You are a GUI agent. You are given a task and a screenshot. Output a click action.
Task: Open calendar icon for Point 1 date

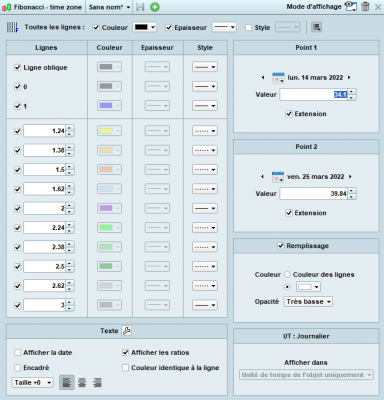[278, 78]
